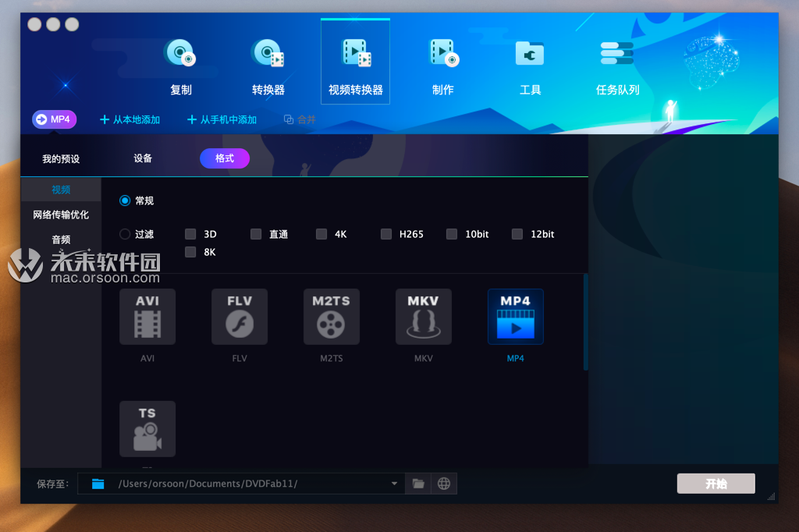This screenshot has height=532, width=799.
Task: Select the 格式 tab
Action: coord(225,158)
